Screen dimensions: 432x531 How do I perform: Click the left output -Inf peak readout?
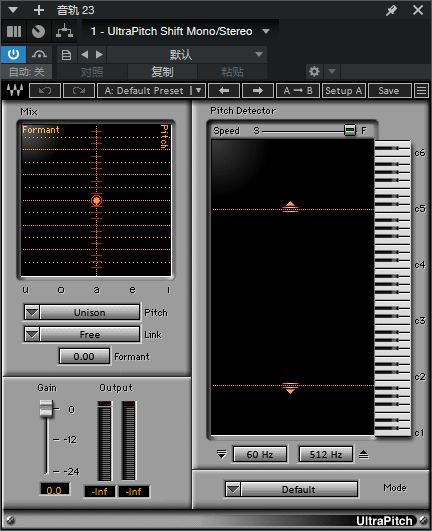point(100,491)
